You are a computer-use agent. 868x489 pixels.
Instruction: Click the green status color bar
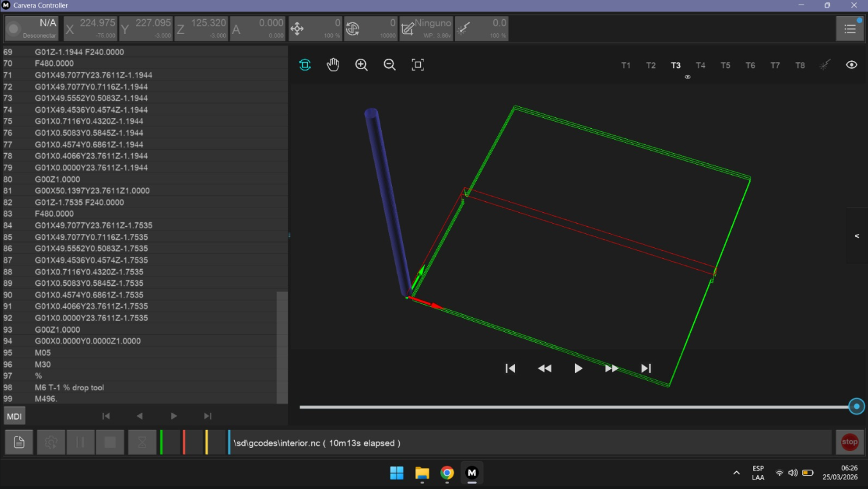(162, 442)
